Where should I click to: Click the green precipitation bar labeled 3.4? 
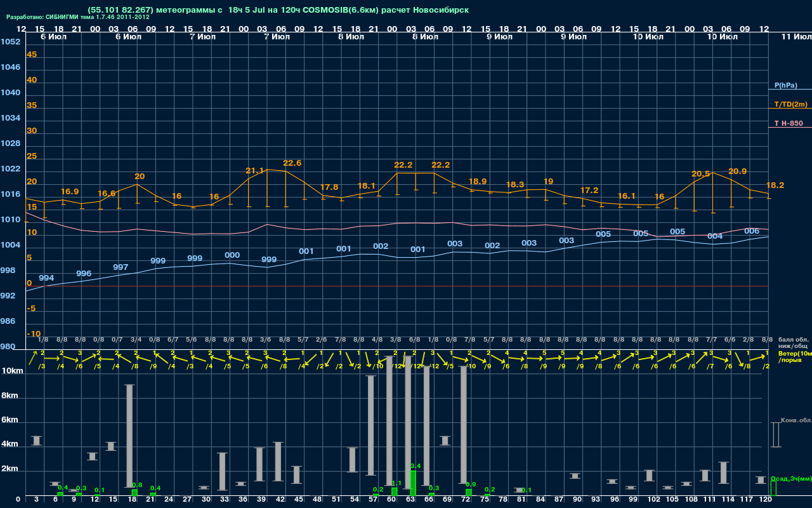(x=413, y=483)
